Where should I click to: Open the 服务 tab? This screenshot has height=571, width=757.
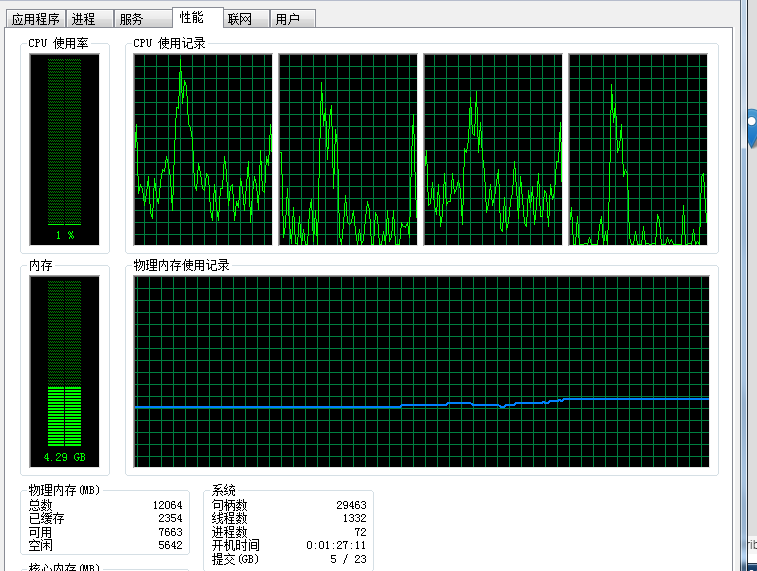coord(143,19)
